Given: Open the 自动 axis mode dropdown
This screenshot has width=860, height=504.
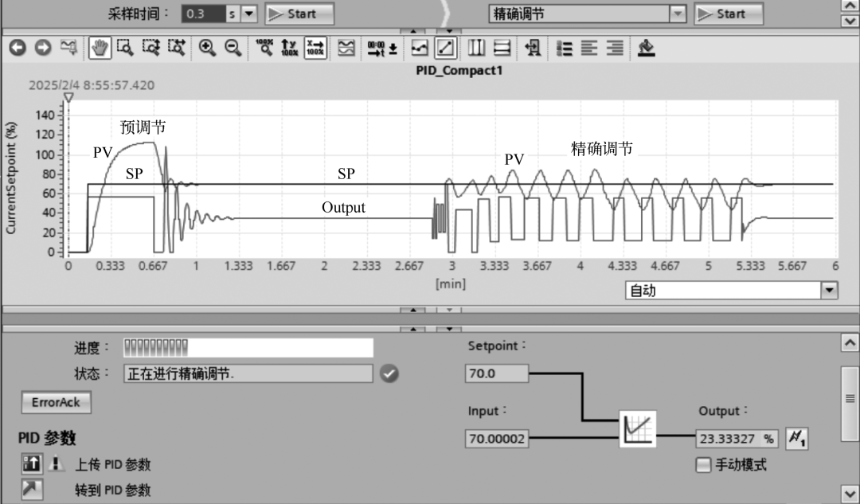Looking at the screenshot, I should tap(829, 290).
